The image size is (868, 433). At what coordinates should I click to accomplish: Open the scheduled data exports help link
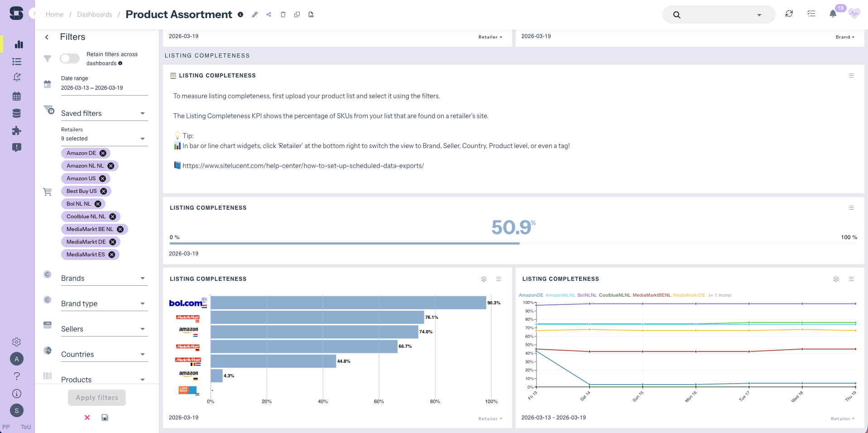point(303,166)
